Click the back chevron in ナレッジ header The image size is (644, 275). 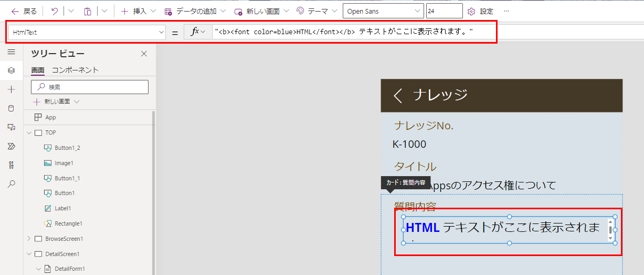pyautogui.click(x=398, y=95)
